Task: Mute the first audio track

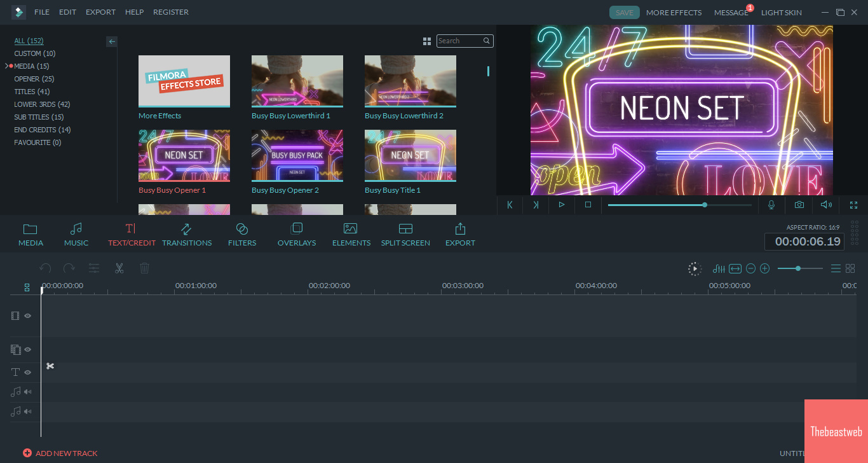Action: [x=28, y=392]
